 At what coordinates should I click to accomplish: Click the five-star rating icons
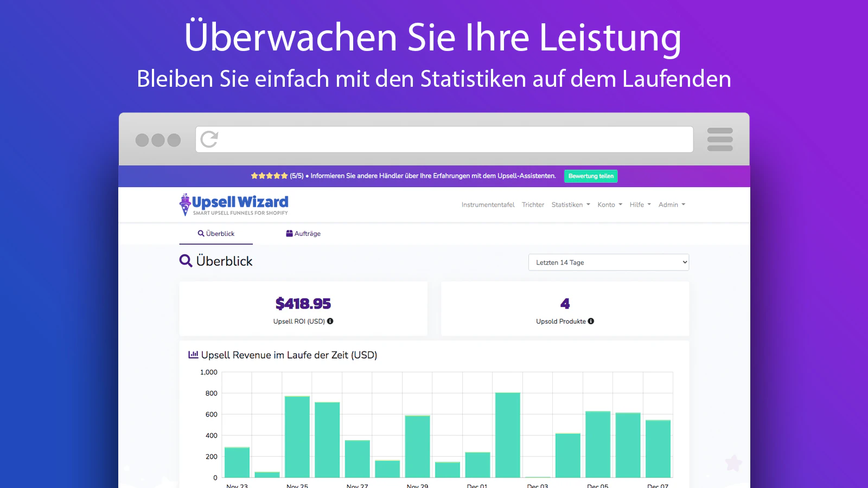[x=269, y=176]
